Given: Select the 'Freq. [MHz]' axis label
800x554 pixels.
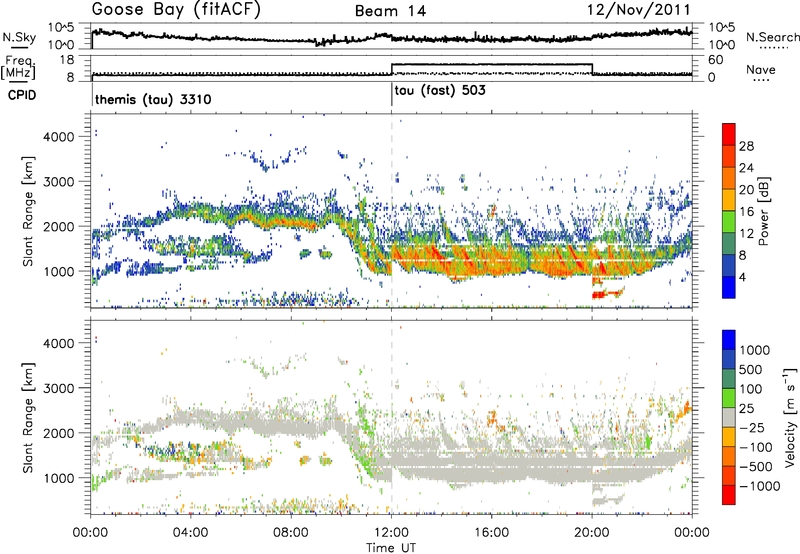Looking at the screenshot, I should (x=18, y=67).
